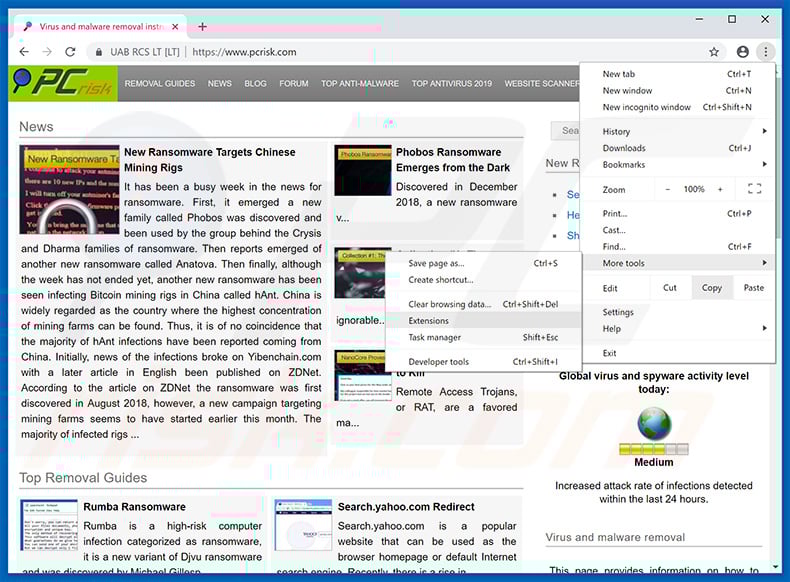Screen dimensions: 790x582
Task: Expand the History submenu arrow
Action: (x=764, y=131)
